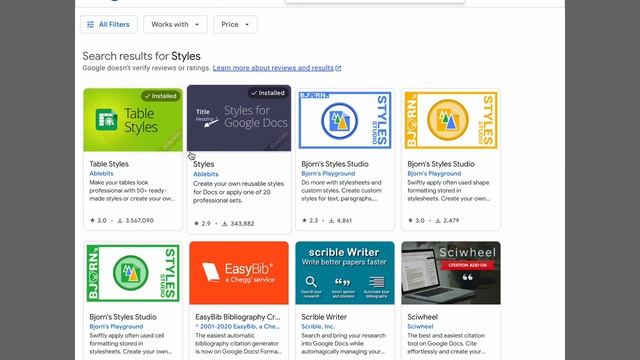The height and width of the screenshot is (360, 640).
Task: Click the Installed badge on Styles card
Action: click(268, 93)
